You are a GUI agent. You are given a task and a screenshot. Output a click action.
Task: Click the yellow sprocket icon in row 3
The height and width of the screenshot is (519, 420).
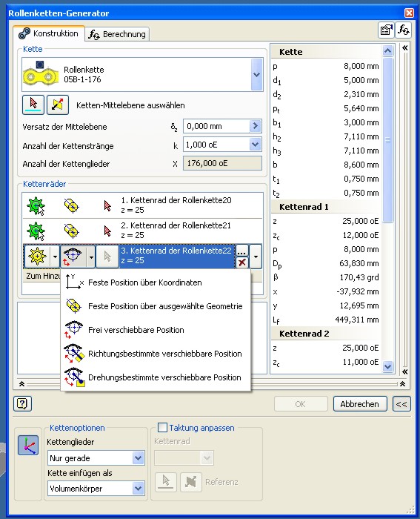click(37, 257)
